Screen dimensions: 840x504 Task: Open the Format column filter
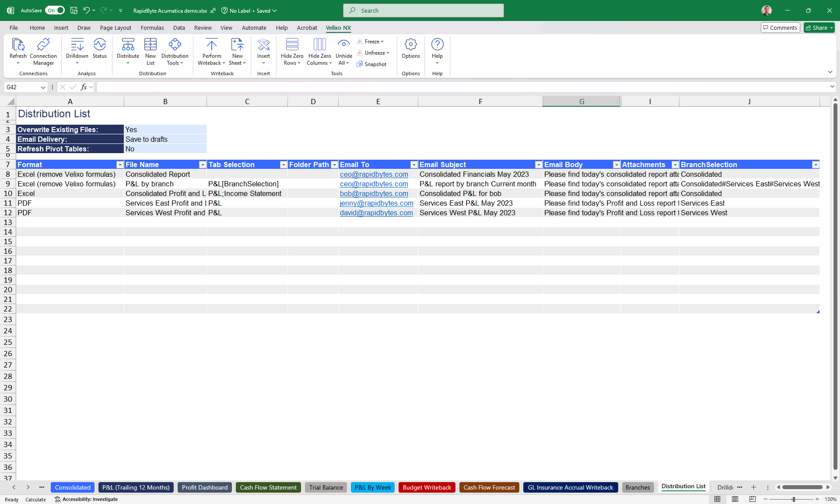120,164
